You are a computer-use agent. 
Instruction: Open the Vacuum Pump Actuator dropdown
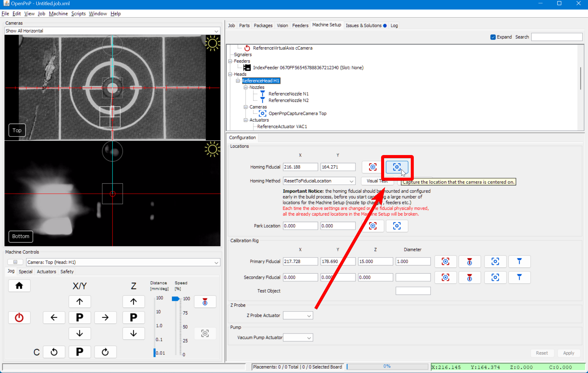pos(309,337)
